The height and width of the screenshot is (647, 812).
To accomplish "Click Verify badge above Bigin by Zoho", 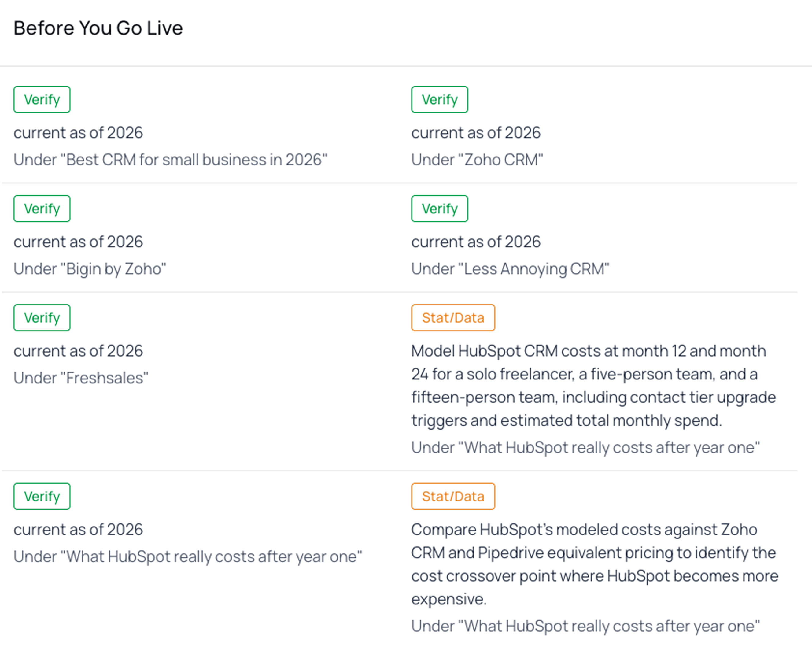I will click(42, 209).
